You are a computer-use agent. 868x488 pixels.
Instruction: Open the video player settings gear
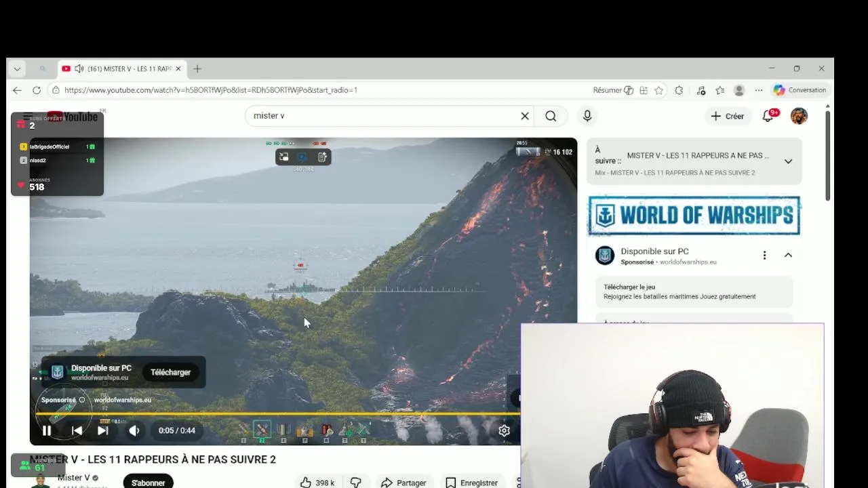504,430
